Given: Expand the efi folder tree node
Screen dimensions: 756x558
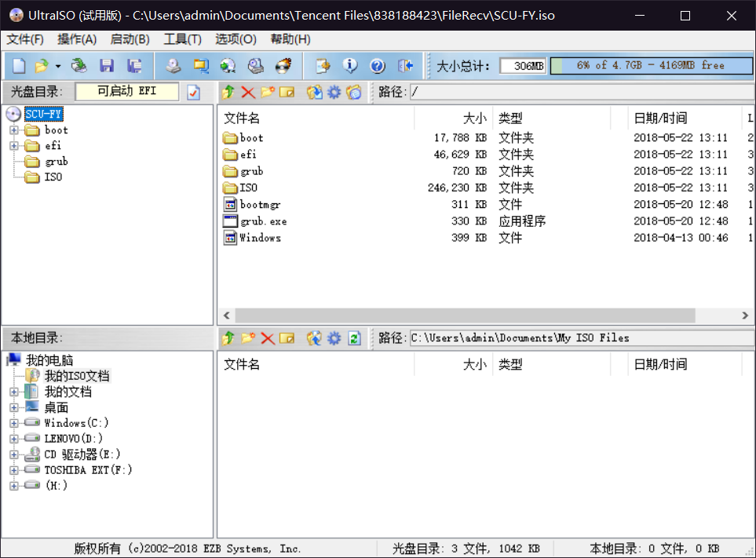Looking at the screenshot, I should (14, 145).
